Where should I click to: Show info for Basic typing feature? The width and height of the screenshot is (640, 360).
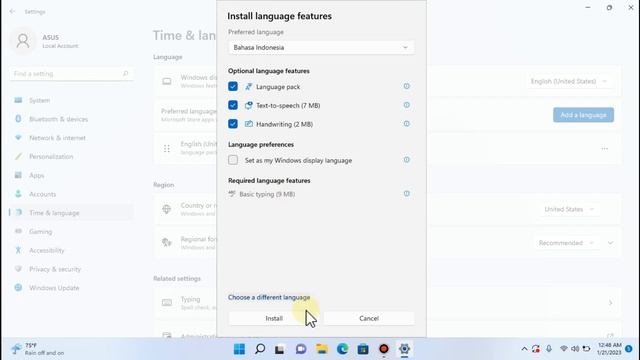pos(407,193)
